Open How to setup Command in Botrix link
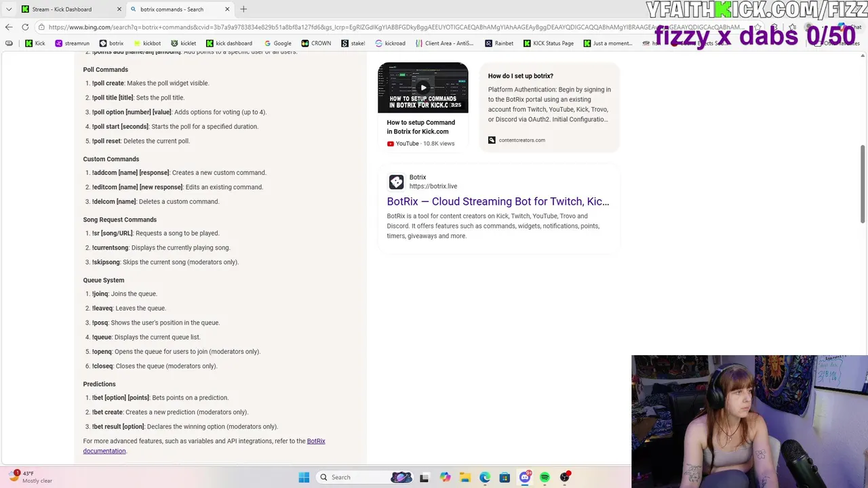 click(421, 127)
